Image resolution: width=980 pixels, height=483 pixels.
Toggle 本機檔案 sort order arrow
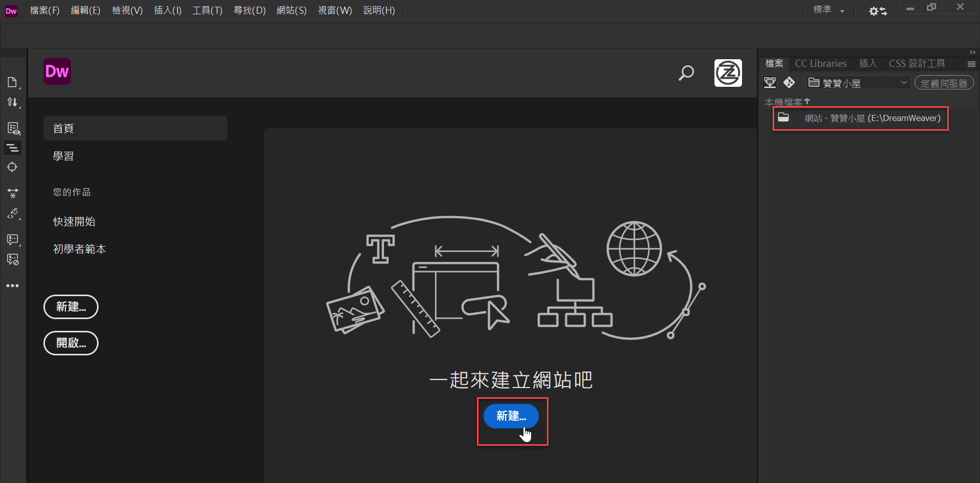[807, 102]
